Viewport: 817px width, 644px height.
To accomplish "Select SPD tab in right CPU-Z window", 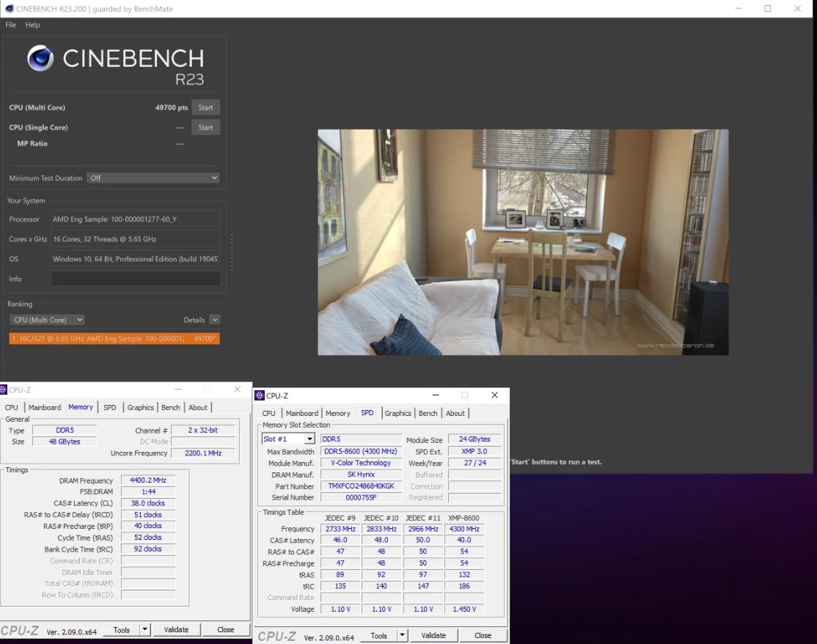I will [x=367, y=413].
